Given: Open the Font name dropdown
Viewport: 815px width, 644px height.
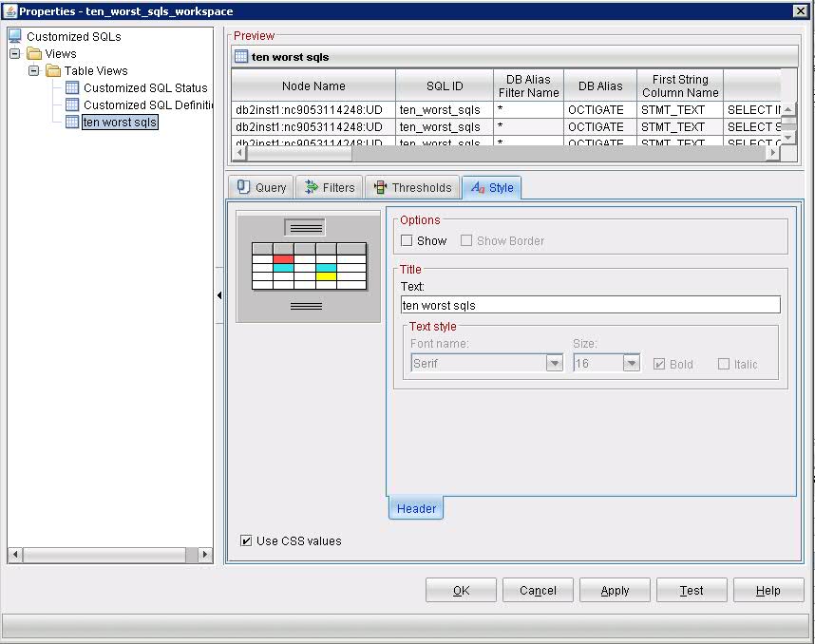Looking at the screenshot, I should 554,364.
